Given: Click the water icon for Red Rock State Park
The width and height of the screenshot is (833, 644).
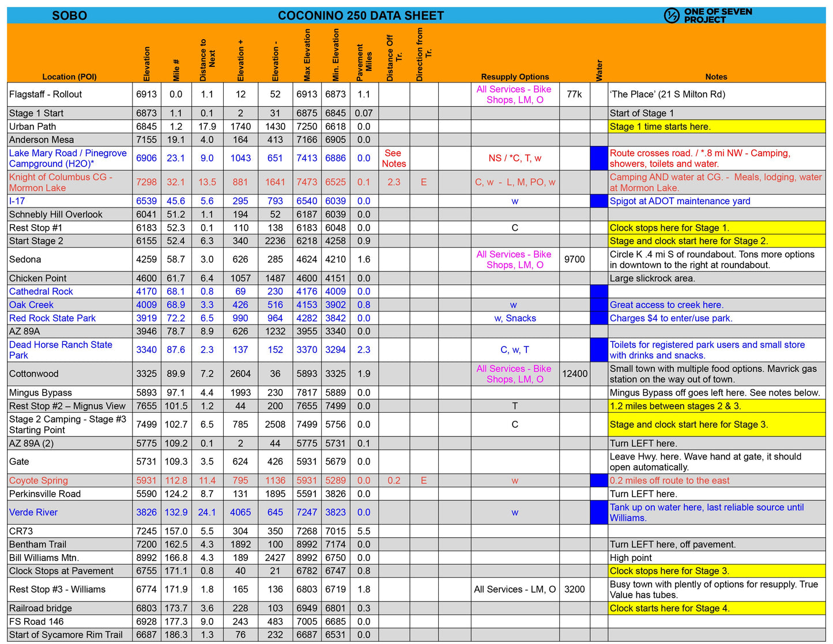Looking at the screenshot, I should 599,318.
